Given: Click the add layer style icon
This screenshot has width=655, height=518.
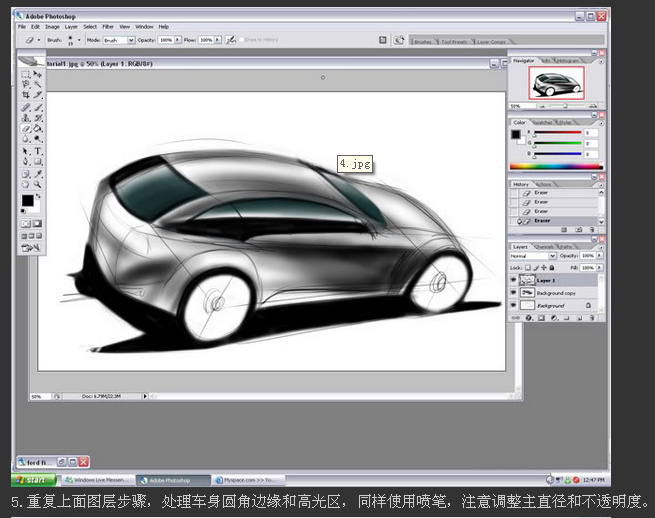Looking at the screenshot, I should click(529, 318).
